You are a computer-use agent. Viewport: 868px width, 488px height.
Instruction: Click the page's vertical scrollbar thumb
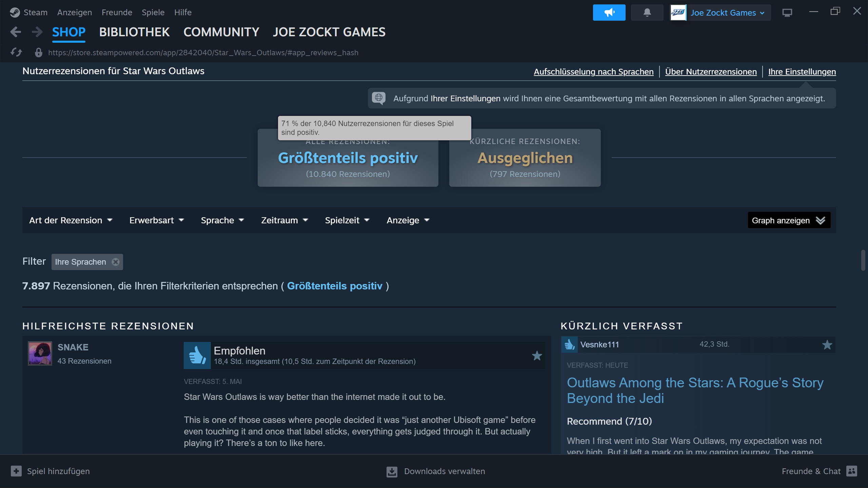point(863,260)
